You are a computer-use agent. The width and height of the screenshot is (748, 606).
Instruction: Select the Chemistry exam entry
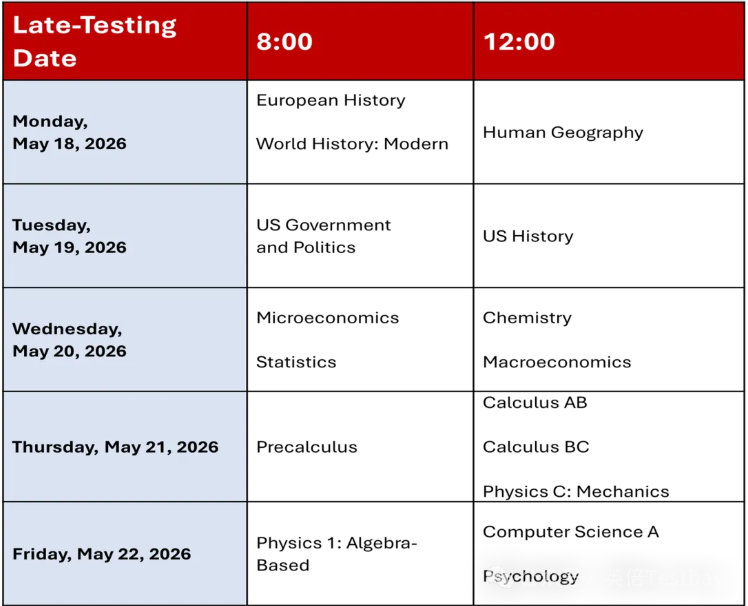pos(527,318)
